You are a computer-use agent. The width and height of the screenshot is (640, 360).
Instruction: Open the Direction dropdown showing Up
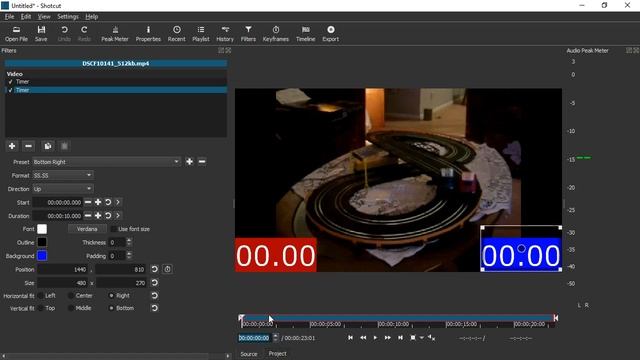tap(63, 189)
